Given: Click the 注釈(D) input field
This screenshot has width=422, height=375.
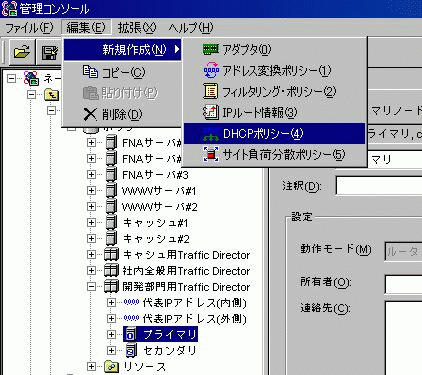Looking at the screenshot, I should coord(379,185).
